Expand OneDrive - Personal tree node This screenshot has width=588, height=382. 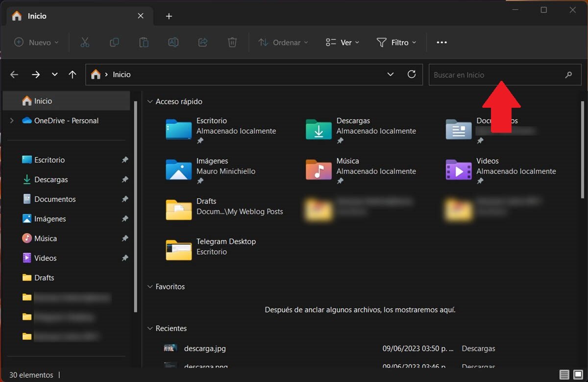[x=12, y=120]
